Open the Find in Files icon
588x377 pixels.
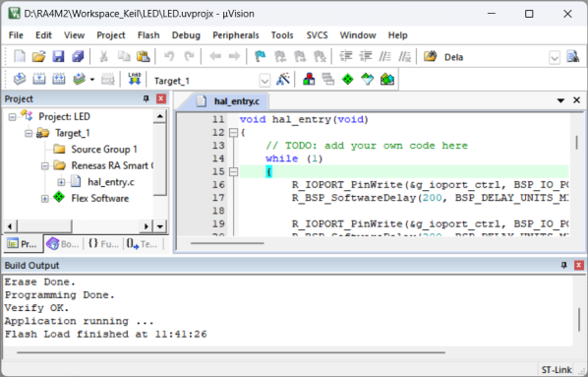coord(430,57)
